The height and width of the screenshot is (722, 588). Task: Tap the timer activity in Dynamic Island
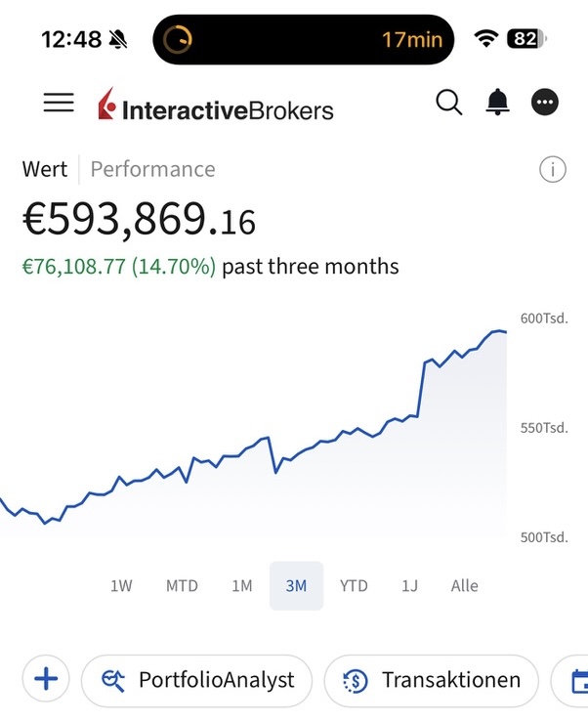coord(303,39)
